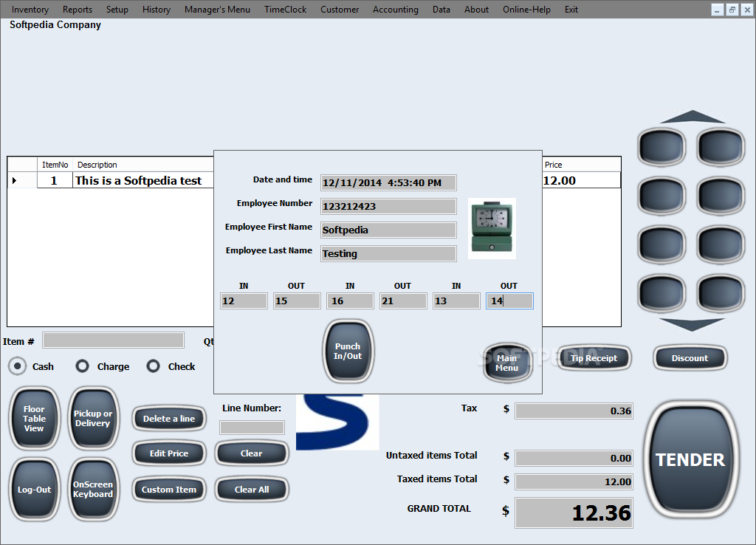Open the Customer menu
Screen dimensions: 756x545
(x=340, y=9)
